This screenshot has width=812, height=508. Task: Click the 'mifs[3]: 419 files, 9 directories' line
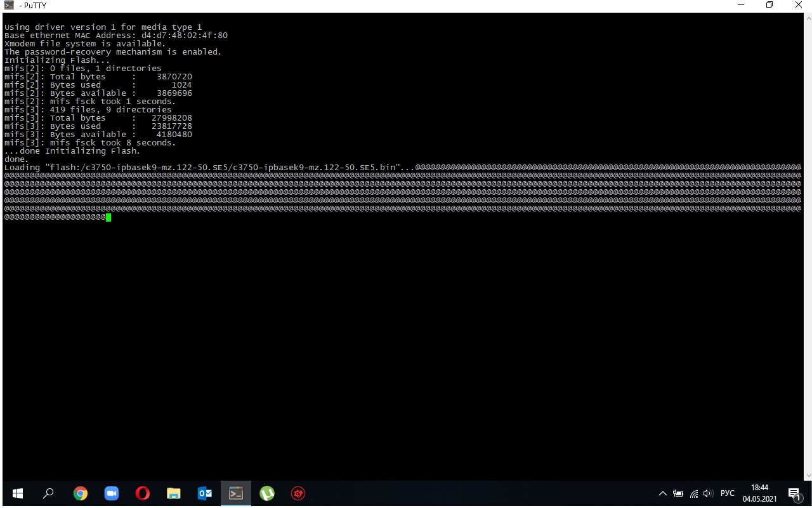click(x=88, y=110)
